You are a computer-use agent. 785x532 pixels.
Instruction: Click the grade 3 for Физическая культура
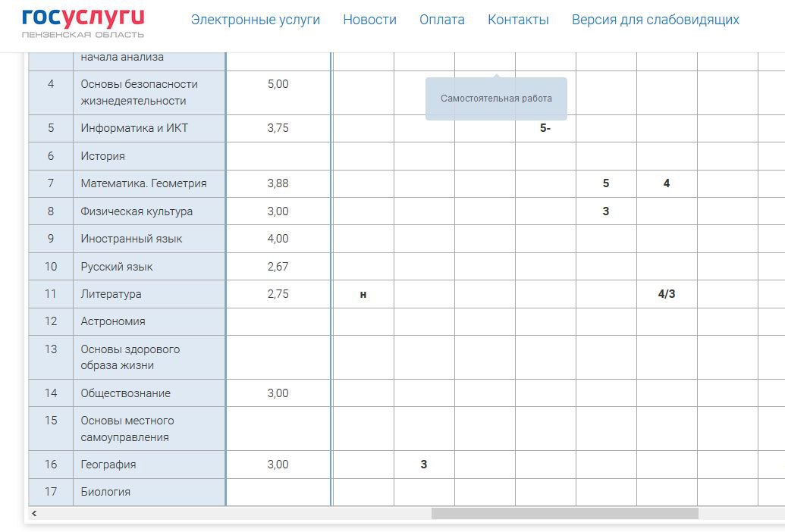pyautogui.click(x=605, y=211)
